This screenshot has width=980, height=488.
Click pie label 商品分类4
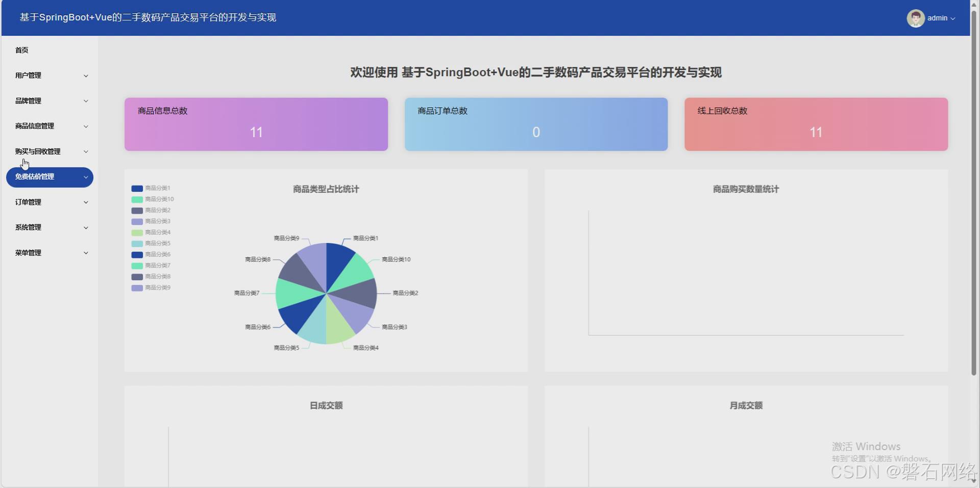point(365,348)
